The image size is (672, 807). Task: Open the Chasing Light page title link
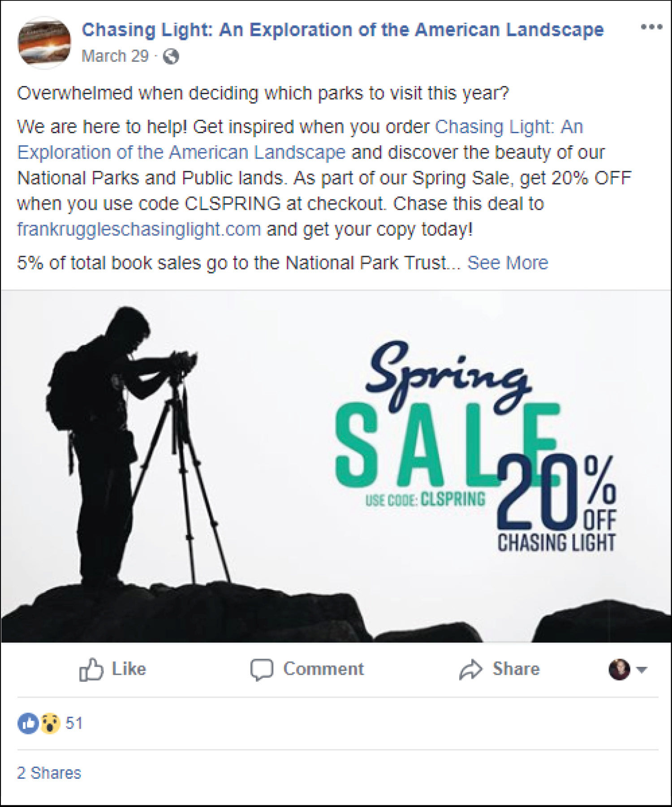[343, 30]
